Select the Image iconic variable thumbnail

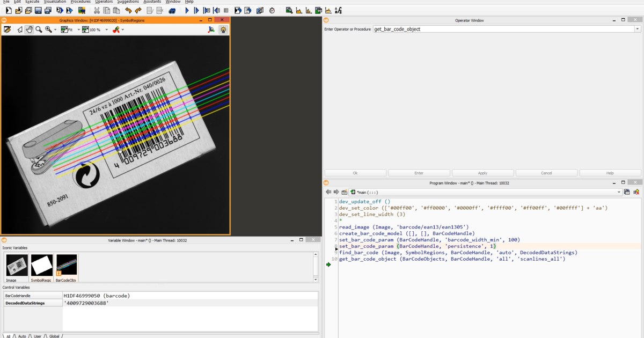17,268
